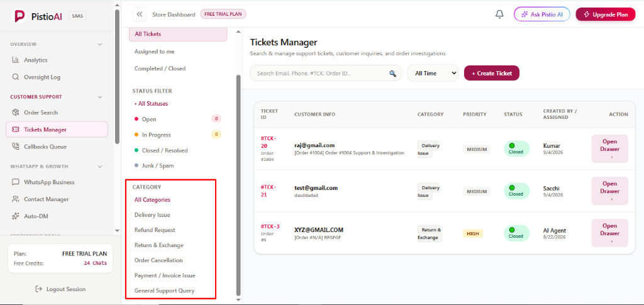Filter by Return & Exchange category

[159, 245]
